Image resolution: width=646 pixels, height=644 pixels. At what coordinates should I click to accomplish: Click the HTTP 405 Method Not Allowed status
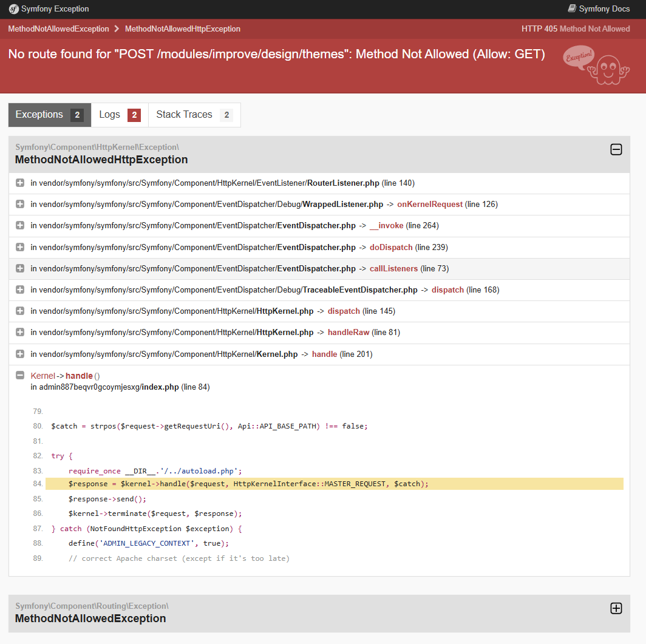(x=576, y=29)
